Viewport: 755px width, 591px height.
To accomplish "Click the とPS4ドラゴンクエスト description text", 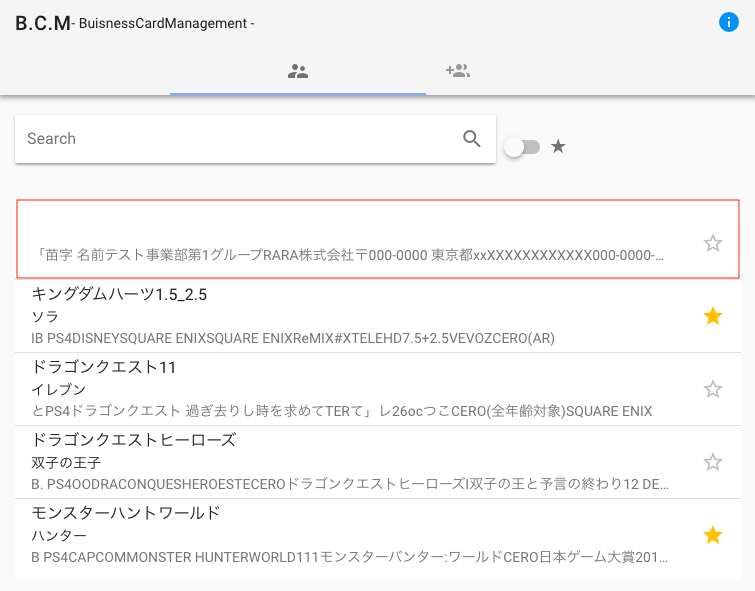I will (x=342, y=411).
